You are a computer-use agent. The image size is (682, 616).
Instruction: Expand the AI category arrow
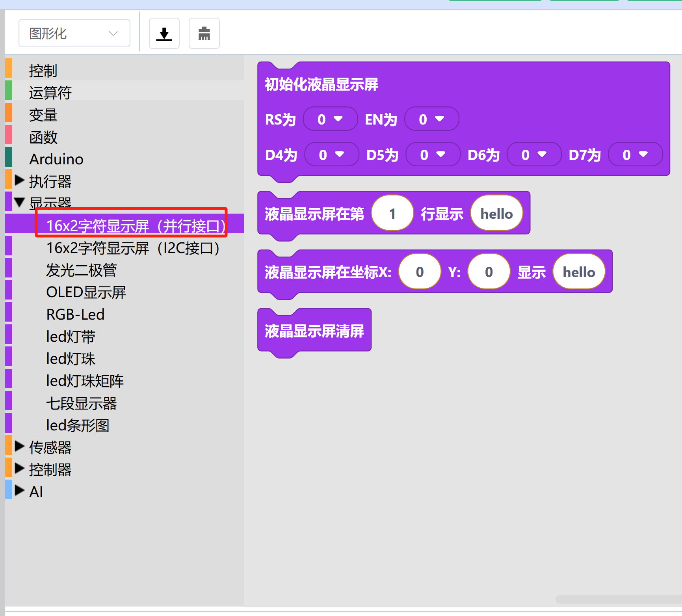(x=19, y=491)
